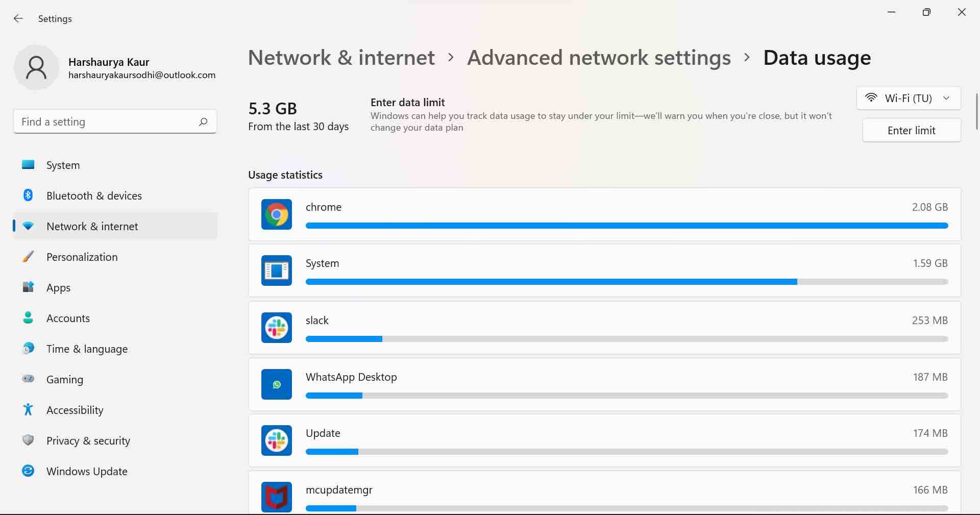
Task: Click the user profile avatar
Action: [x=36, y=67]
